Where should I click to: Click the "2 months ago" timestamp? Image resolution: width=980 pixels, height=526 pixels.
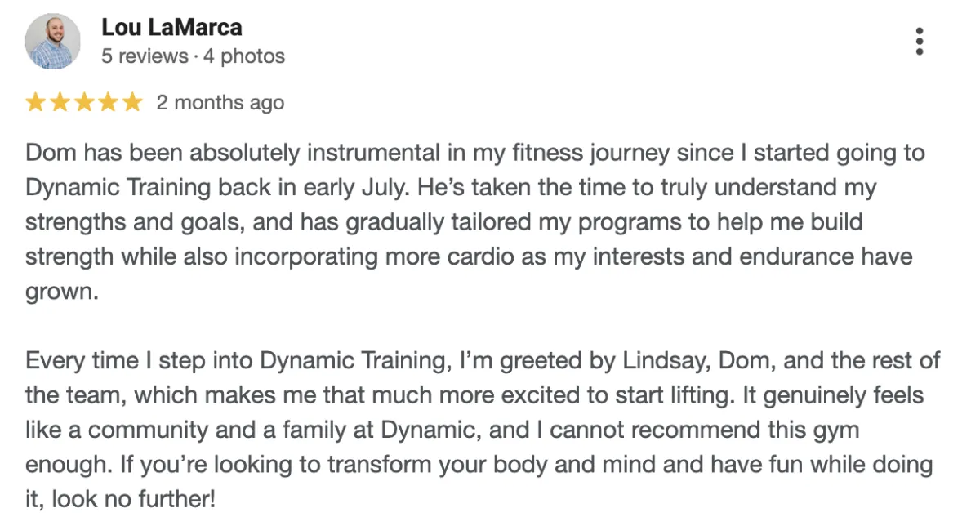[x=220, y=102]
